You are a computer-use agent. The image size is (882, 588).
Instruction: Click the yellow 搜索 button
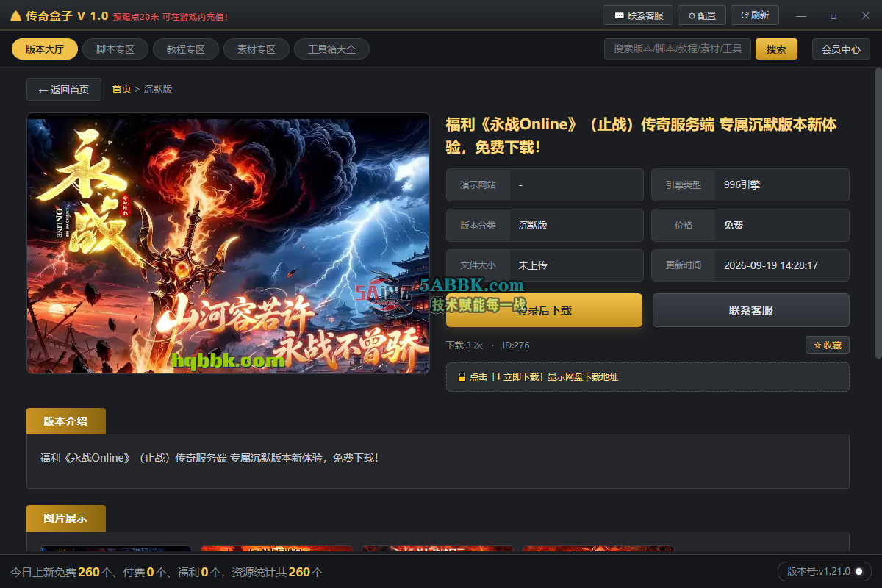pyautogui.click(x=776, y=49)
